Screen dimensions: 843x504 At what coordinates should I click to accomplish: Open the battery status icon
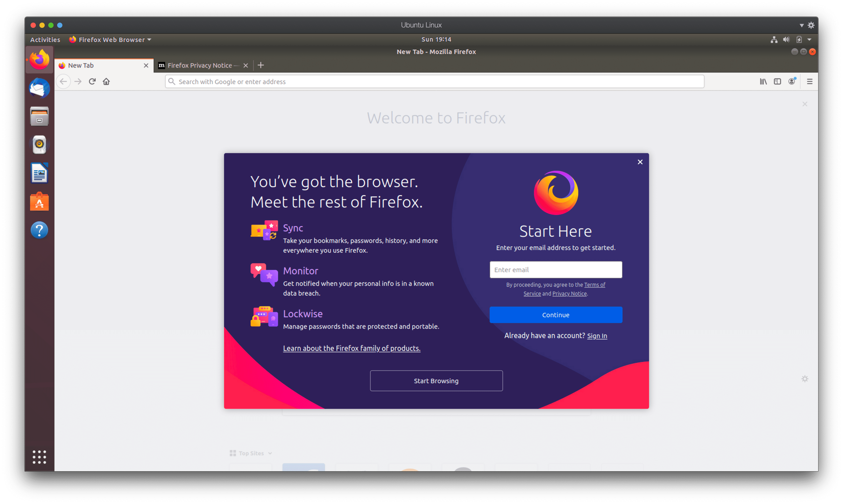[799, 40]
